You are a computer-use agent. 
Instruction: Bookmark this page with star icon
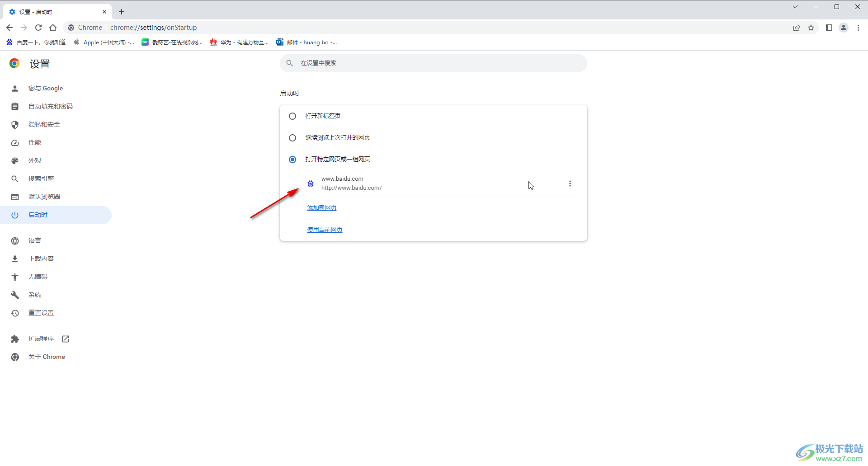(x=811, y=28)
